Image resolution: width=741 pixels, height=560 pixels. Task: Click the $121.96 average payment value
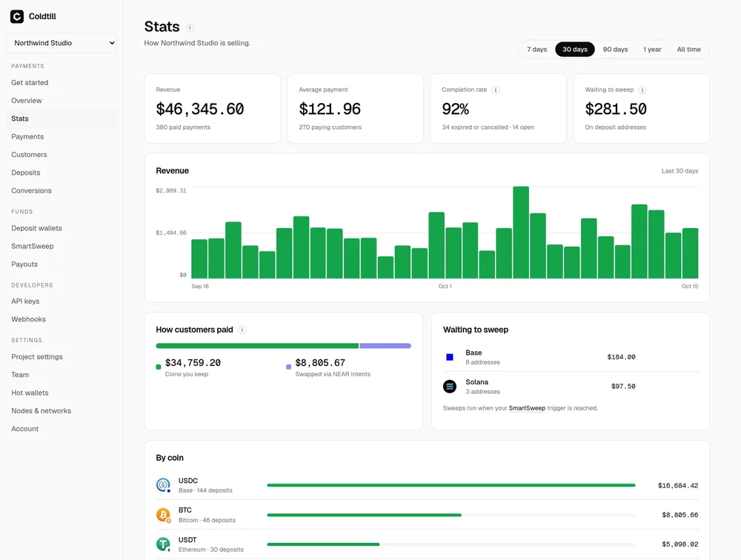(x=330, y=109)
